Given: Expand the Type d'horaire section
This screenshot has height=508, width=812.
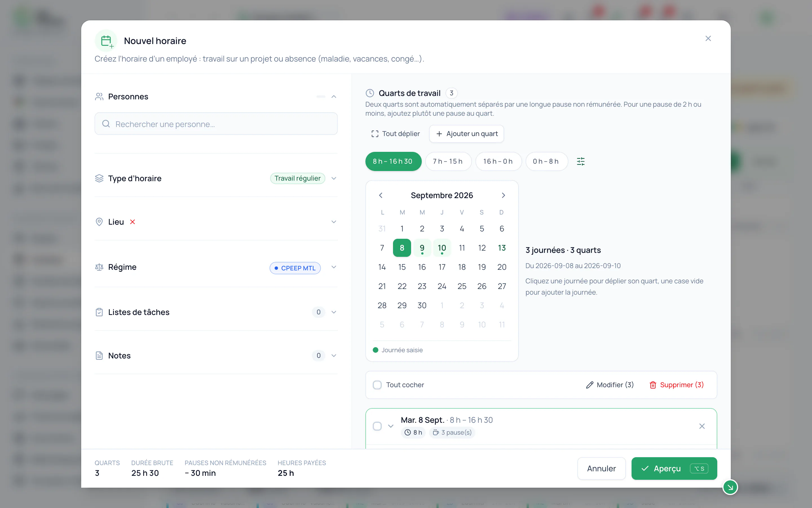Looking at the screenshot, I should tap(334, 178).
